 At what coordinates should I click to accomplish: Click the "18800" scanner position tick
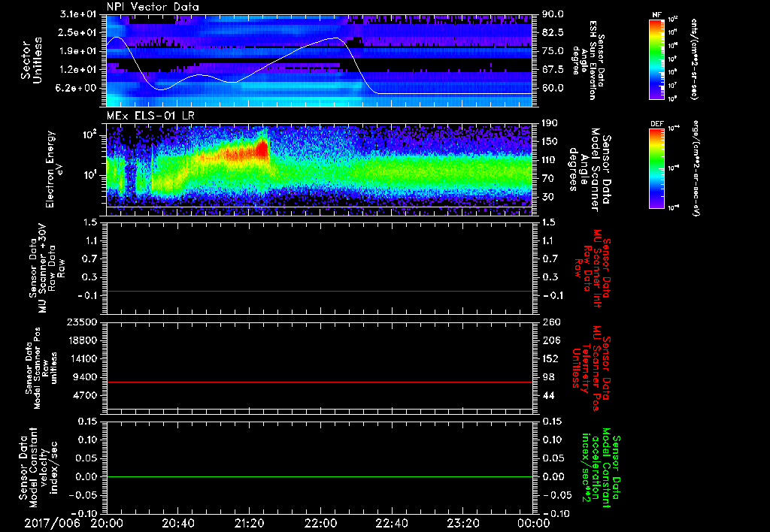83,340
